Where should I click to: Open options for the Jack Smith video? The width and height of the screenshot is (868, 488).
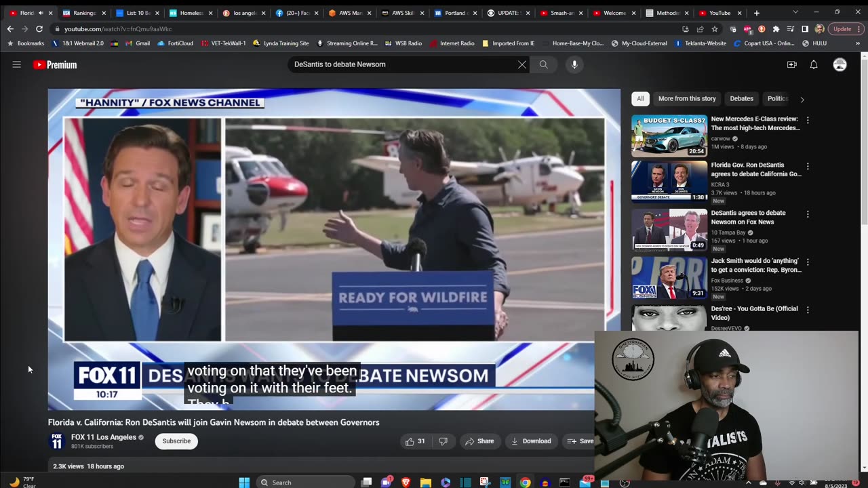point(807,262)
